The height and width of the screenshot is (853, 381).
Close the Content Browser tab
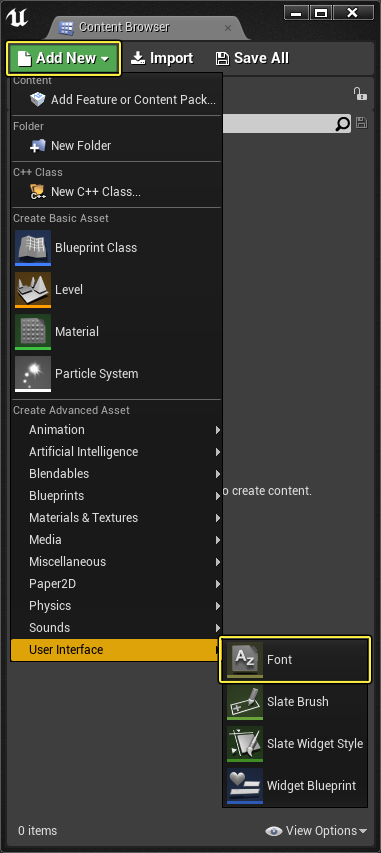(x=228, y=28)
